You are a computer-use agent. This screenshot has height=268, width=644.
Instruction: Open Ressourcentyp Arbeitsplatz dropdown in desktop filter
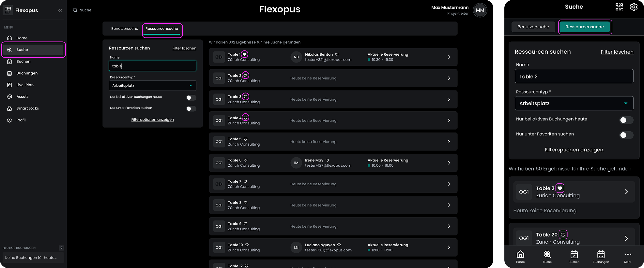pos(152,86)
